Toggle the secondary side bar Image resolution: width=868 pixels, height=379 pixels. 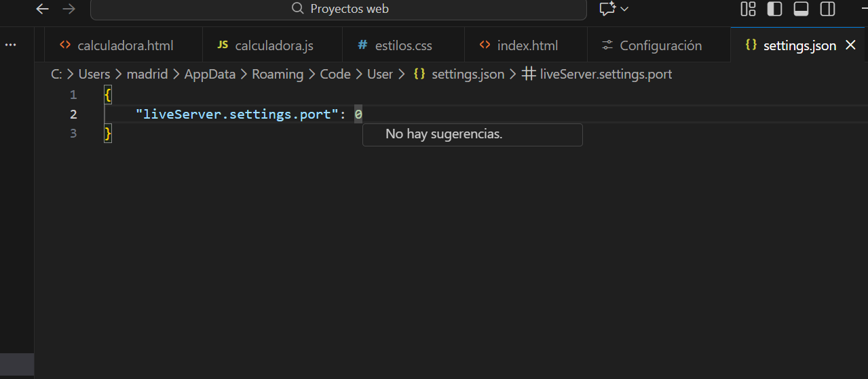tap(827, 9)
